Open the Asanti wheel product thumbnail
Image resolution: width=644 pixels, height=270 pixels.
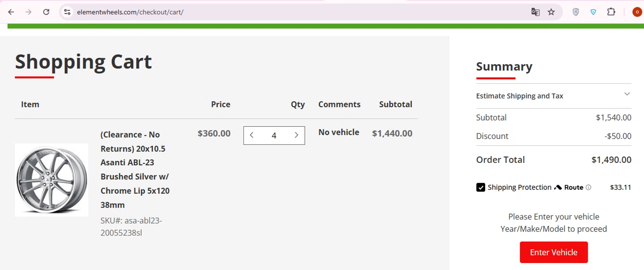tap(52, 180)
